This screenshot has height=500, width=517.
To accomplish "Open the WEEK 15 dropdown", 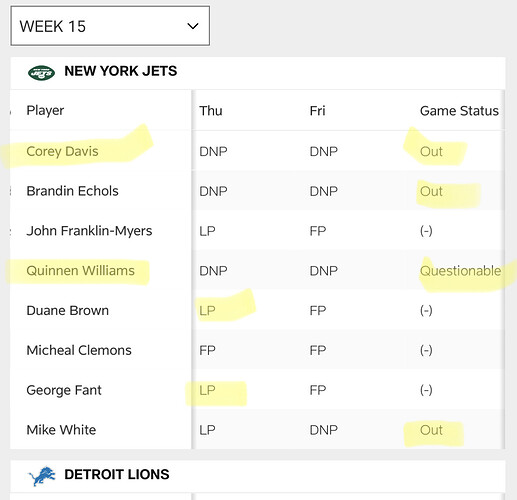I will pos(110,26).
